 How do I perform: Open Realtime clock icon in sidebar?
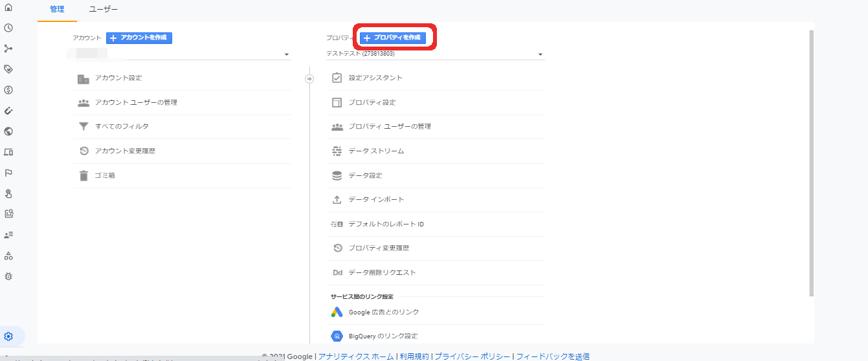(x=8, y=28)
